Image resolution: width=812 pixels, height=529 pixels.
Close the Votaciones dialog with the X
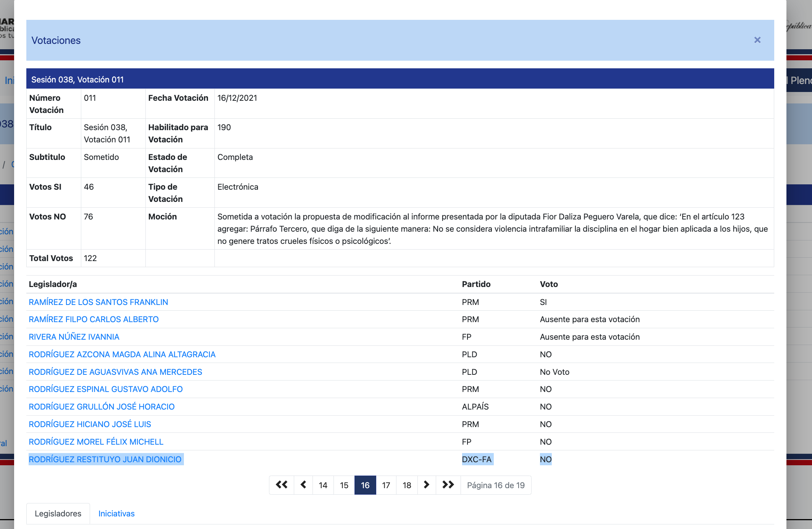(757, 40)
